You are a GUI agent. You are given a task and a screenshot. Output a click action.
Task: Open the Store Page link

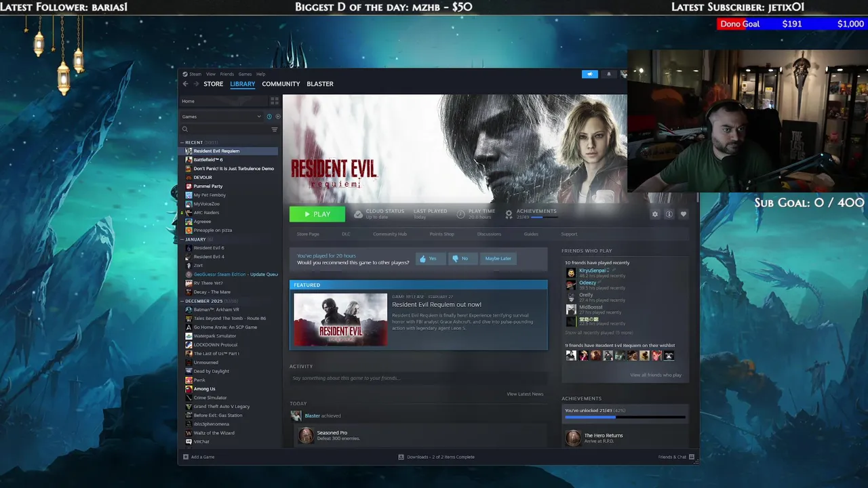[x=308, y=234]
